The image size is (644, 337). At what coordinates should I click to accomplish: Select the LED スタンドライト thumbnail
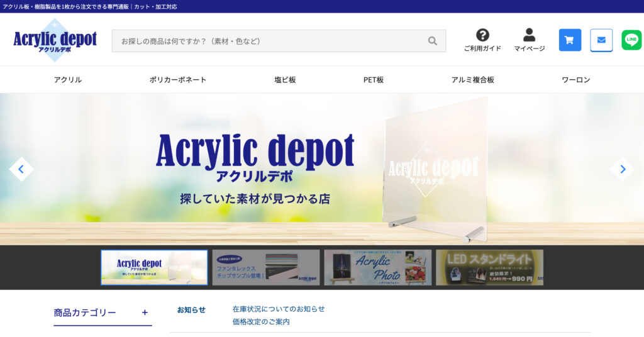(x=489, y=267)
